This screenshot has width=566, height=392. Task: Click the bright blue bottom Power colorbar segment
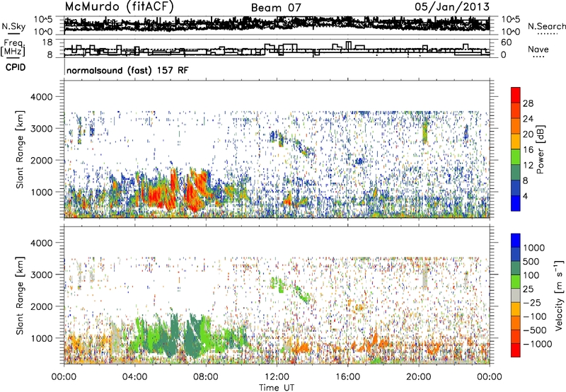(516, 203)
